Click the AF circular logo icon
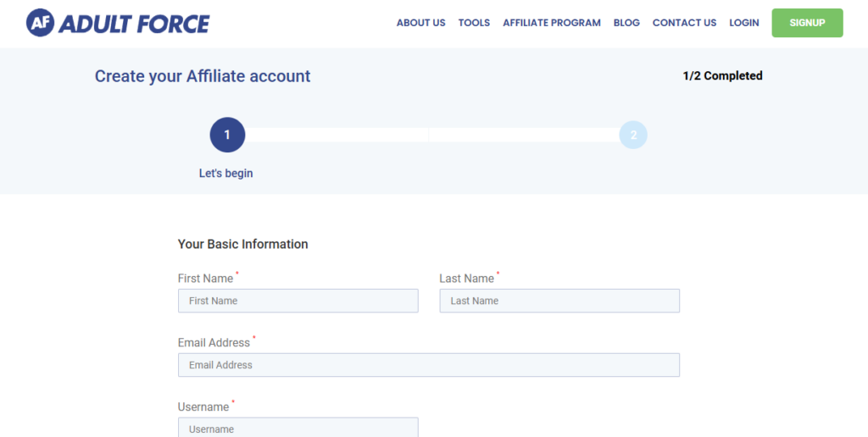 click(x=40, y=23)
